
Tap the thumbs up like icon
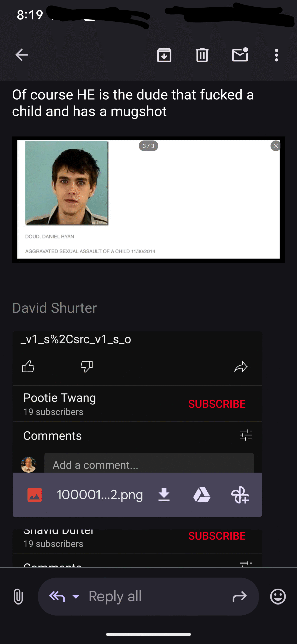[28, 366]
